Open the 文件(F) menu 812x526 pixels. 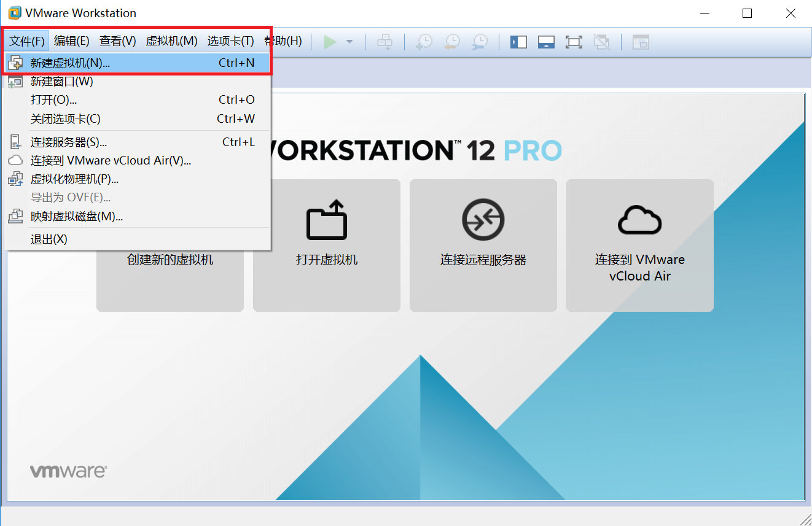tap(26, 41)
